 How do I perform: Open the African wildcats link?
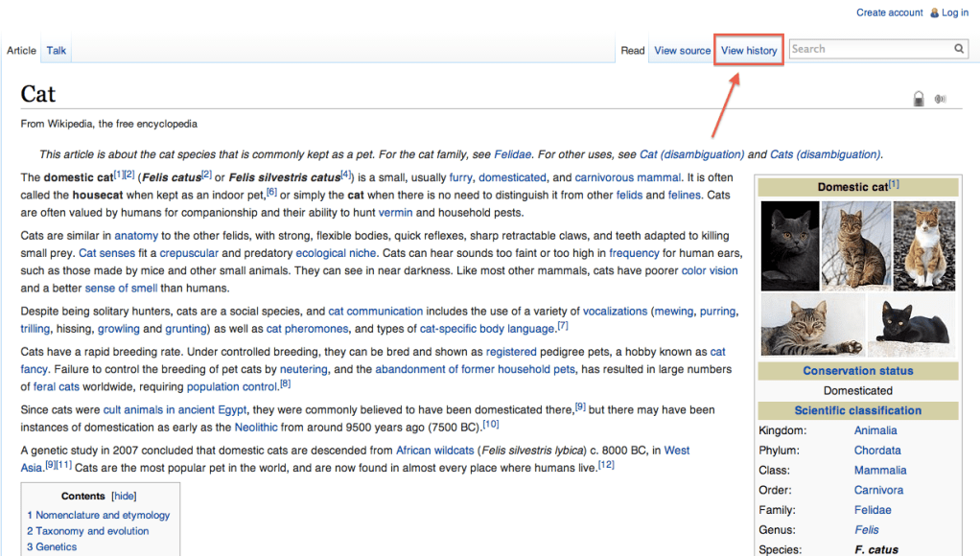coord(435,451)
